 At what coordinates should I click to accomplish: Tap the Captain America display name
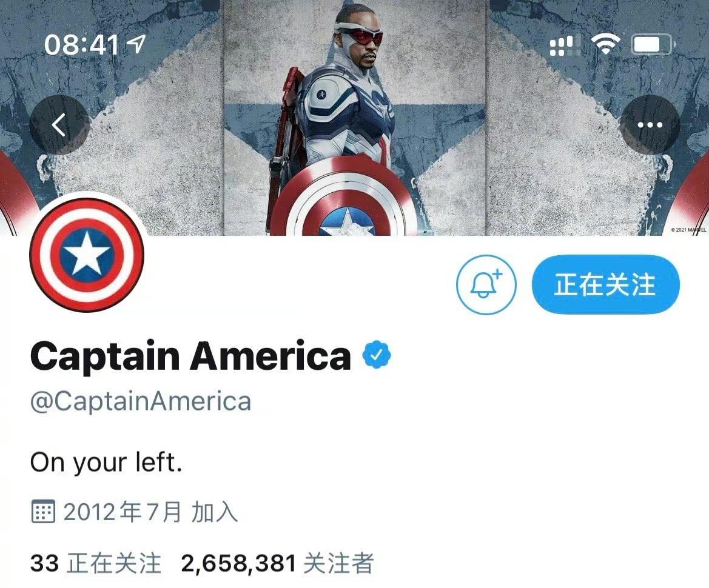coord(190,356)
